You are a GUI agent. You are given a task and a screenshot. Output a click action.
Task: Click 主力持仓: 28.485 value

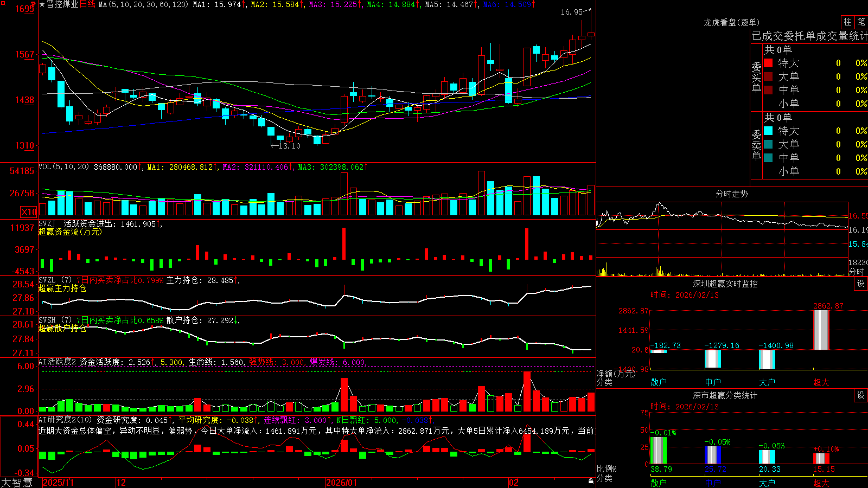coord(200,280)
